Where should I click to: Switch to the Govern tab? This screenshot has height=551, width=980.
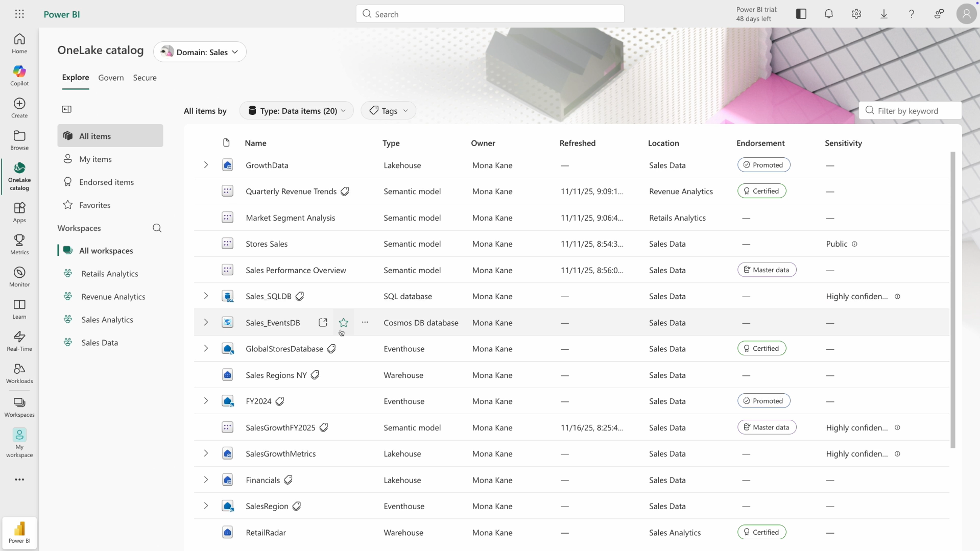[x=111, y=78]
